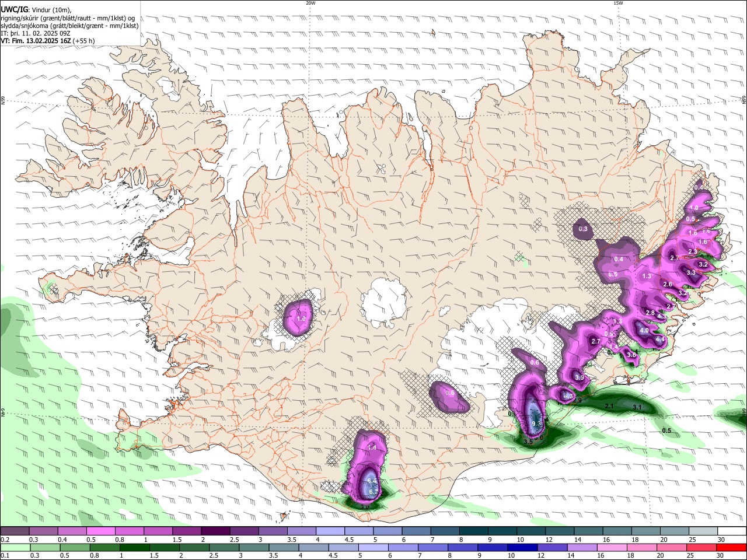This screenshot has width=747, height=560.
Task: Click the 3.9 snowfall value
Action: point(580,377)
